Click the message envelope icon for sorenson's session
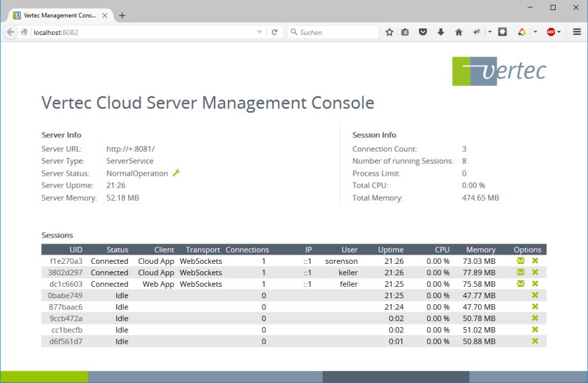The height and width of the screenshot is (383, 588). pyautogui.click(x=521, y=261)
